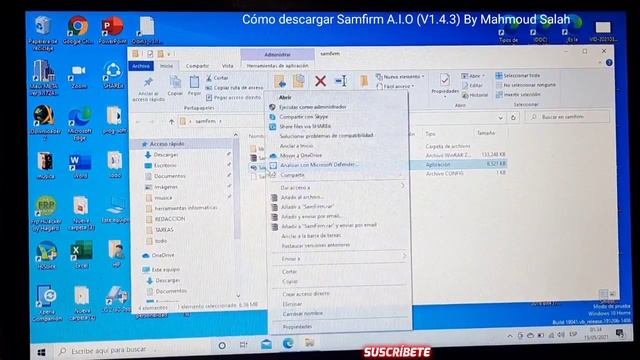Click Invertir selección in the ribbon
Image resolution: width=640 pixels, height=360 pixels.
(x=518, y=94)
